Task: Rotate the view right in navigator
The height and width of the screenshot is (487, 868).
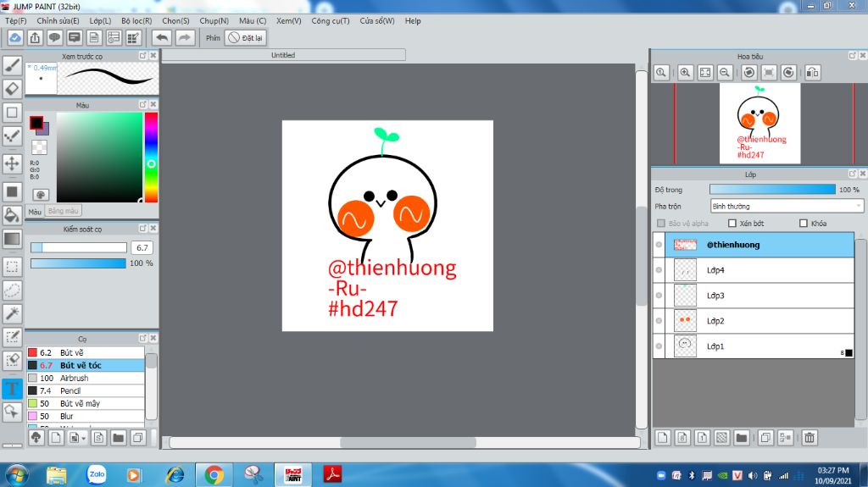Action: (x=789, y=73)
